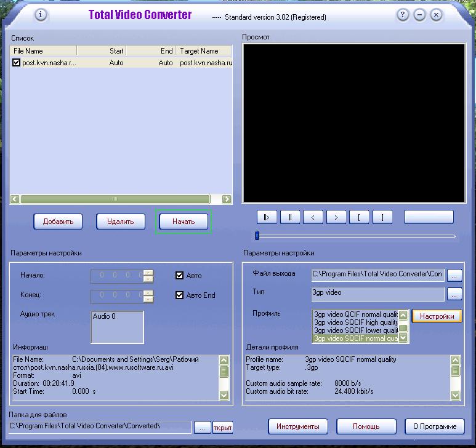The image size is (476, 448).
Task: Click the Target Name column header
Action: [204, 50]
